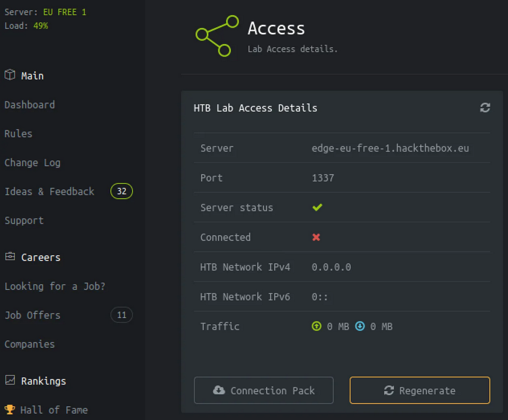Click the port value 1337
Screen dimensions: 508x420
[x=323, y=178]
